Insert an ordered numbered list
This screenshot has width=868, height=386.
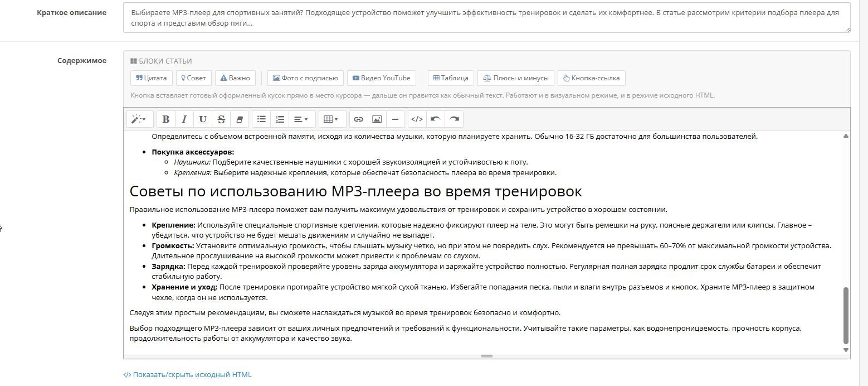tap(280, 119)
